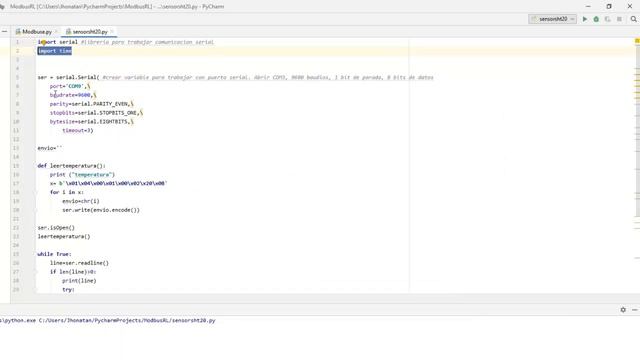Viewport: 640px width, 360px height.
Task: Click the line=ser.readline() line
Action: [x=79, y=263]
